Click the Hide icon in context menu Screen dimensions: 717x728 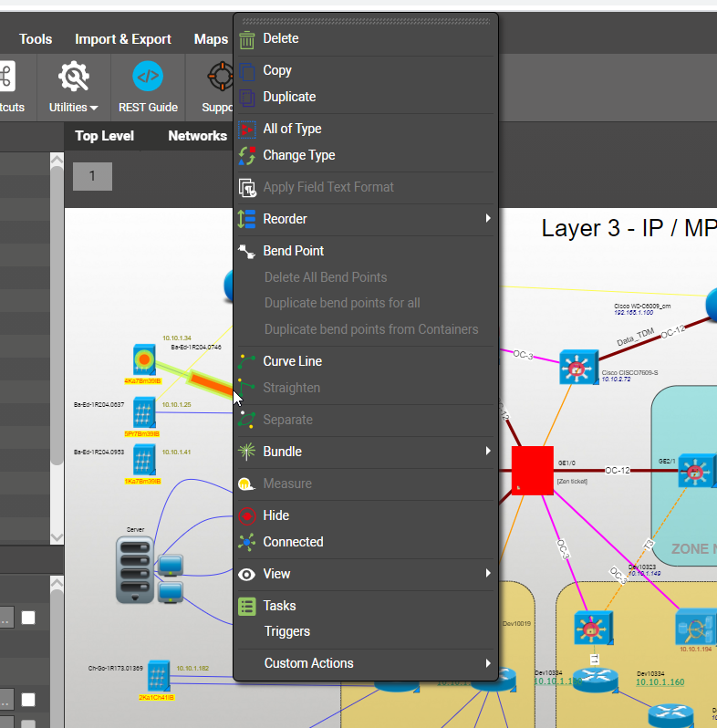[246, 515]
